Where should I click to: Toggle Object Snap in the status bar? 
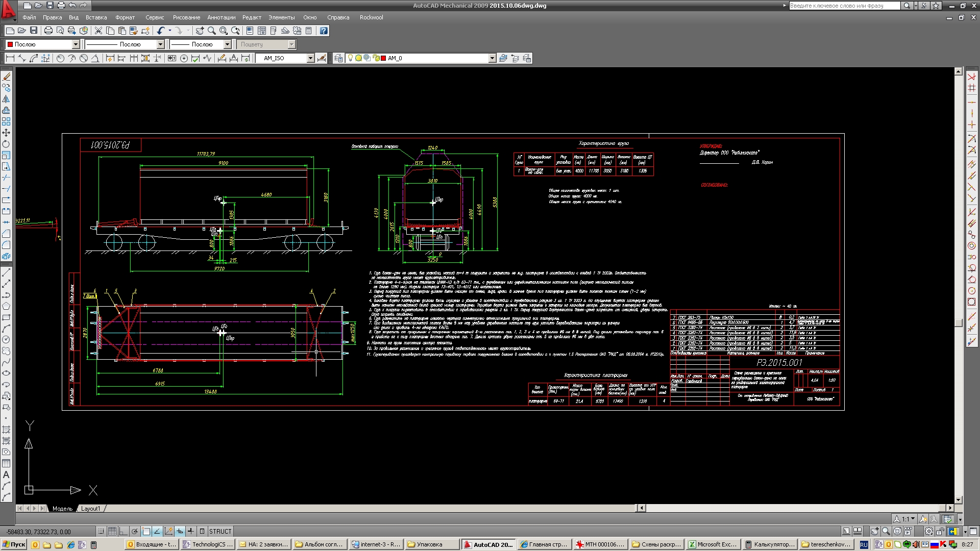pos(146,531)
